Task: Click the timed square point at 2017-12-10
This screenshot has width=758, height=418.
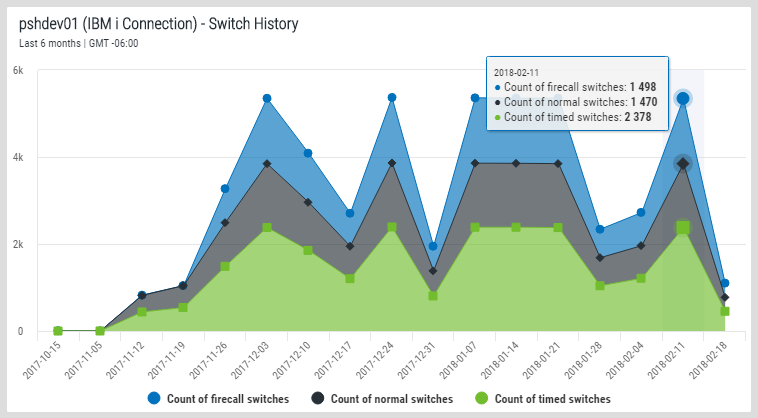Action: (308, 250)
